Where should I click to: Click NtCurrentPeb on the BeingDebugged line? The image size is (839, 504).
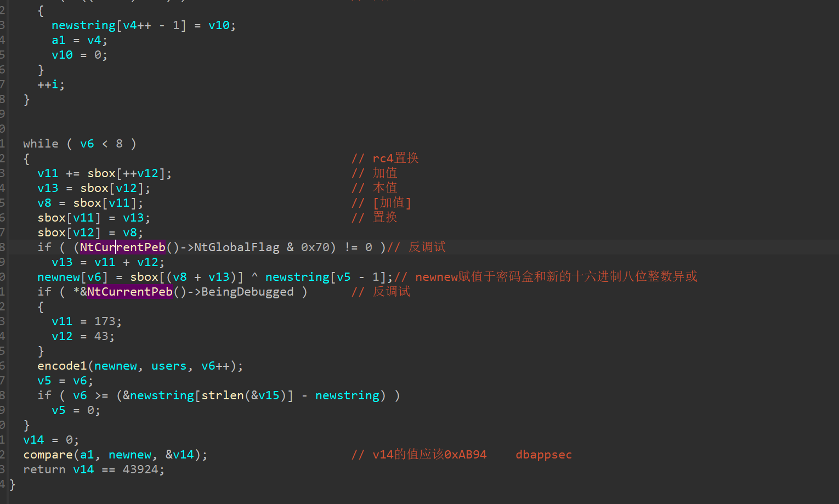[x=130, y=292]
